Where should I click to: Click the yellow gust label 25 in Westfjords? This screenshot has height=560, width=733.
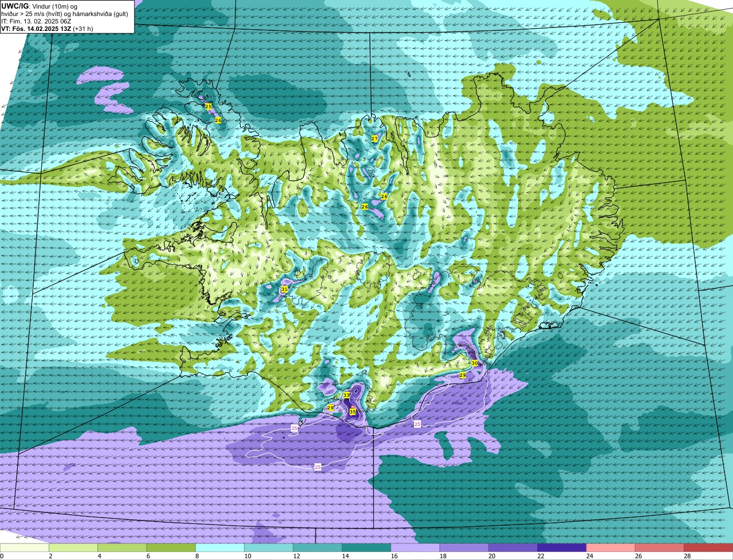point(208,107)
